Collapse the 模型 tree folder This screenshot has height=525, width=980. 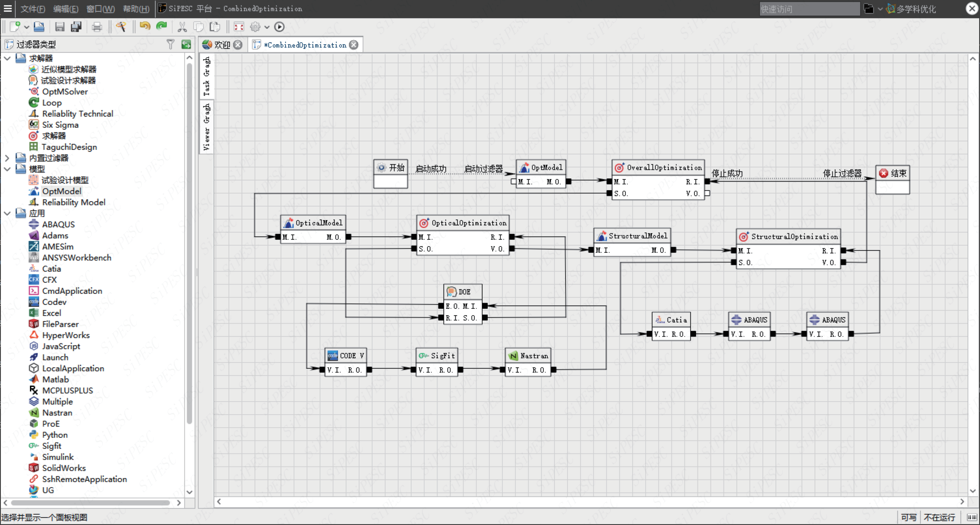tap(7, 169)
